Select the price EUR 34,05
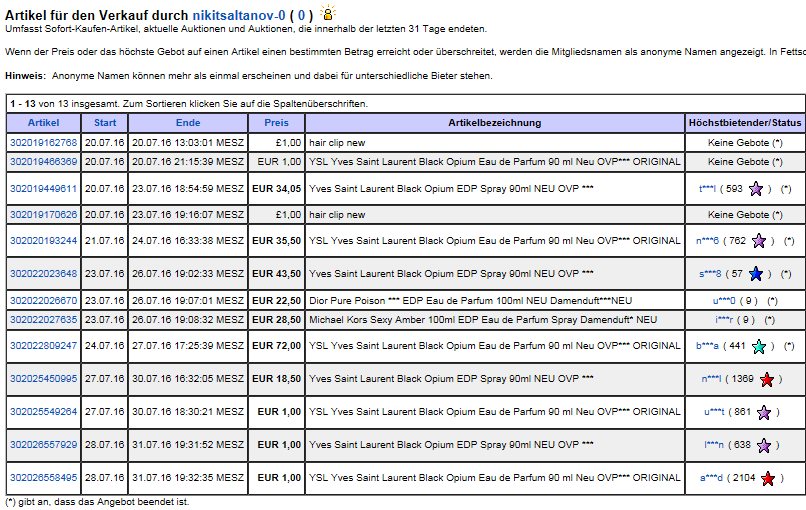This screenshot has height=510, width=806. tap(277, 189)
